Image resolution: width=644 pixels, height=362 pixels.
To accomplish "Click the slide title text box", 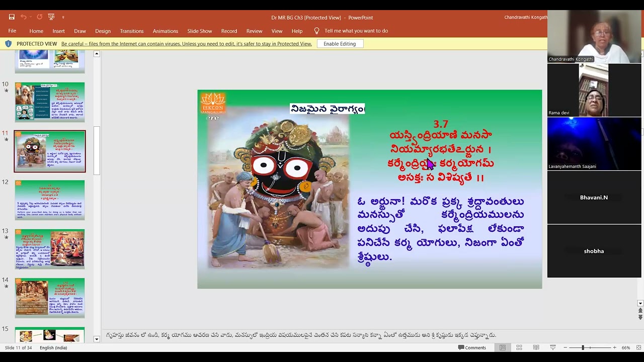I will [x=327, y=109].
